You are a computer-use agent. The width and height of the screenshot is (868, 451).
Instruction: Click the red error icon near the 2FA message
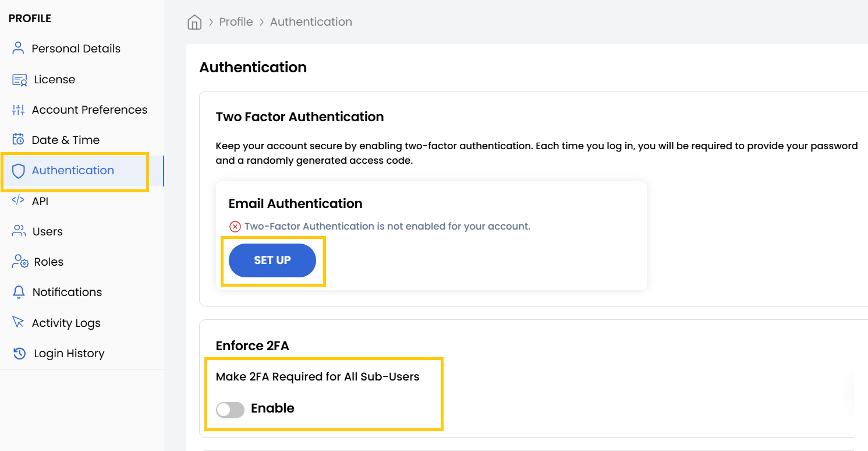(x=235, y=226)
